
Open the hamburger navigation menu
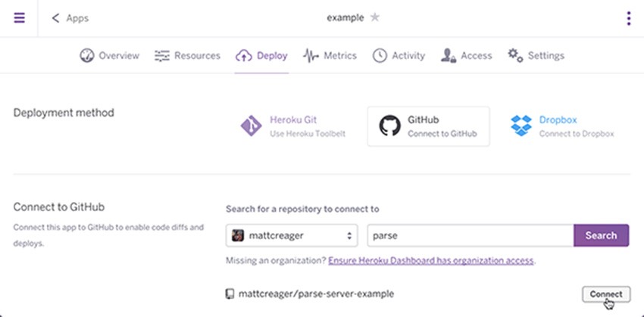(19, 18)
